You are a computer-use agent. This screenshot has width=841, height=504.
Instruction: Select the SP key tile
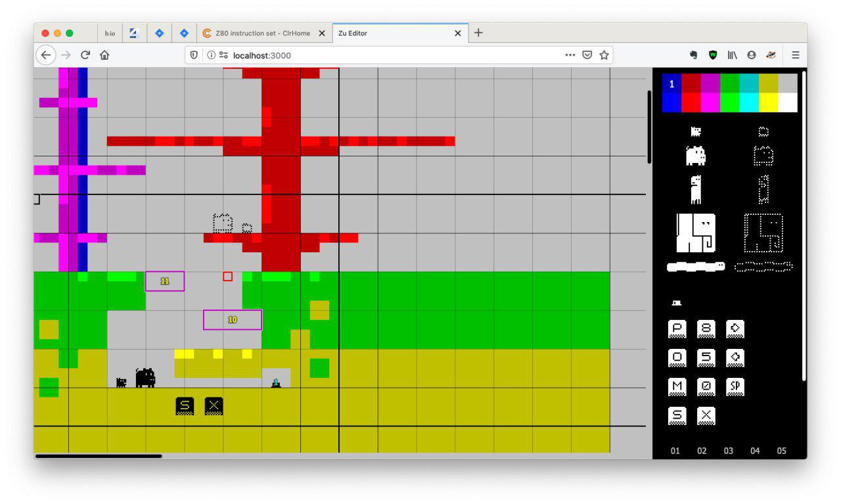pyautogui.click(x=735, y=387)
